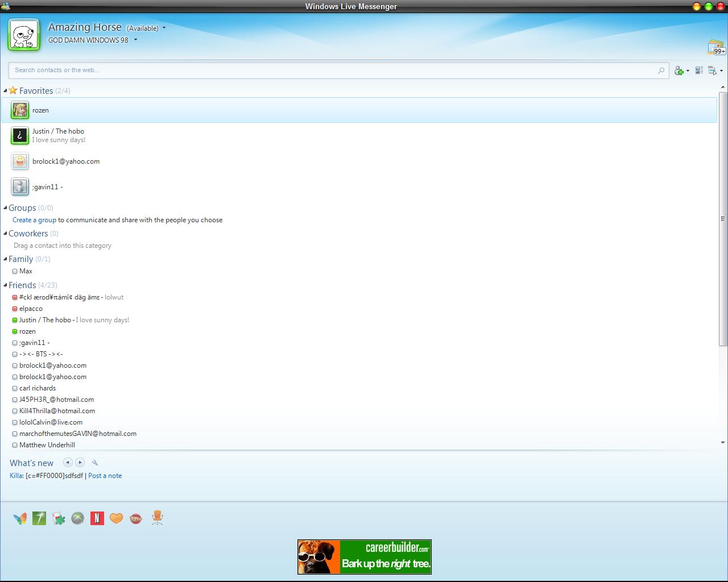The image size is (728, 582).
Task: Open the red bowl tab icon
Action: (136, 518)
